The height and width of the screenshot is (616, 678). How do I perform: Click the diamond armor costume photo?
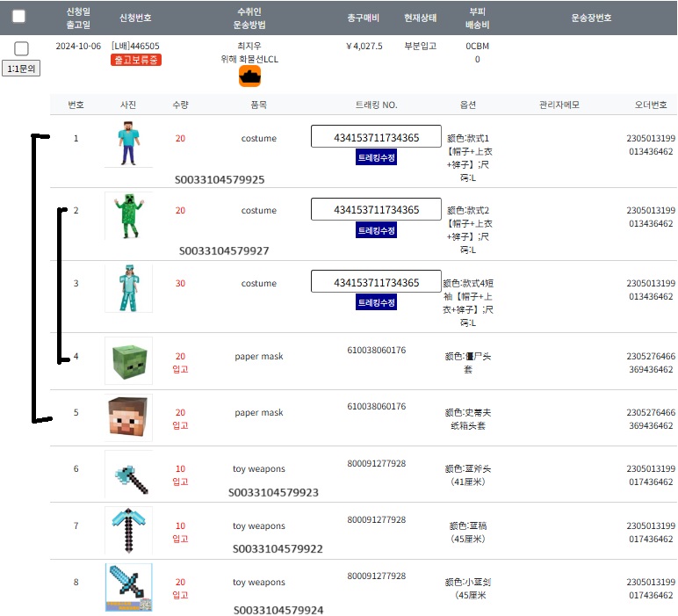pyautogui.click(x=128, y=288)
